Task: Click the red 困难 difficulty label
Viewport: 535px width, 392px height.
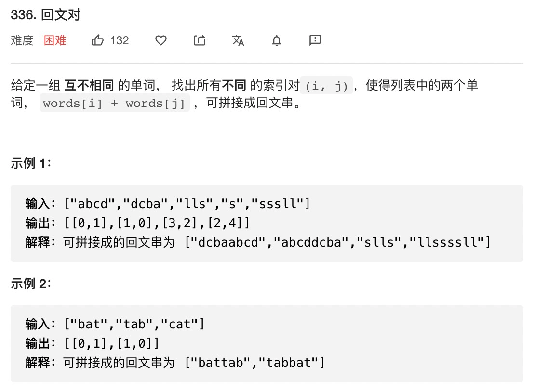Action: point(55,40)
